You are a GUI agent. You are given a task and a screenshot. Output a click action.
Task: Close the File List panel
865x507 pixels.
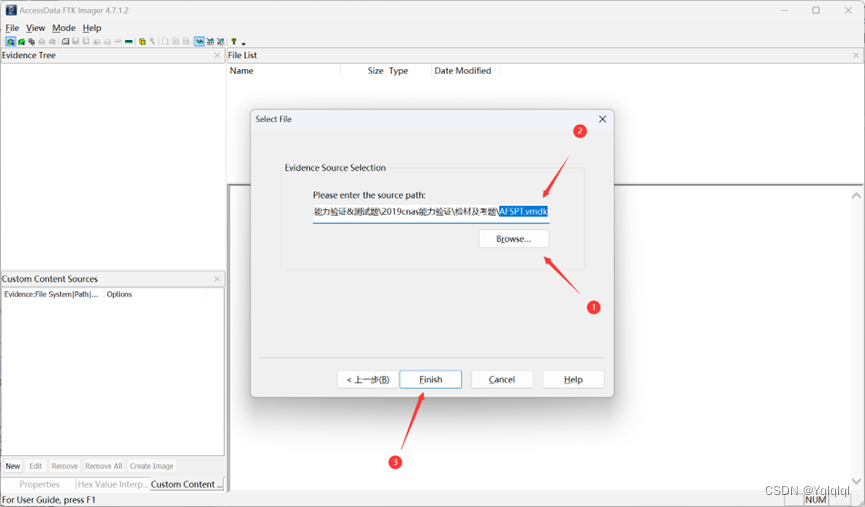tap(856, 55)
